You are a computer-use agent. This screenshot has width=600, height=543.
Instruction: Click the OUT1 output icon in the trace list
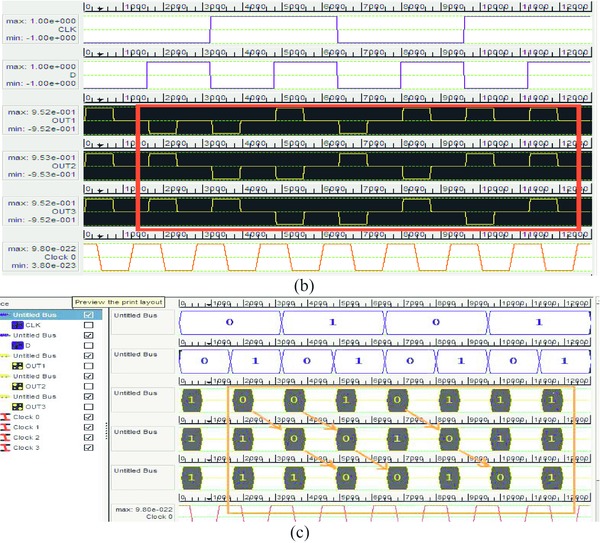click(17, 366)
